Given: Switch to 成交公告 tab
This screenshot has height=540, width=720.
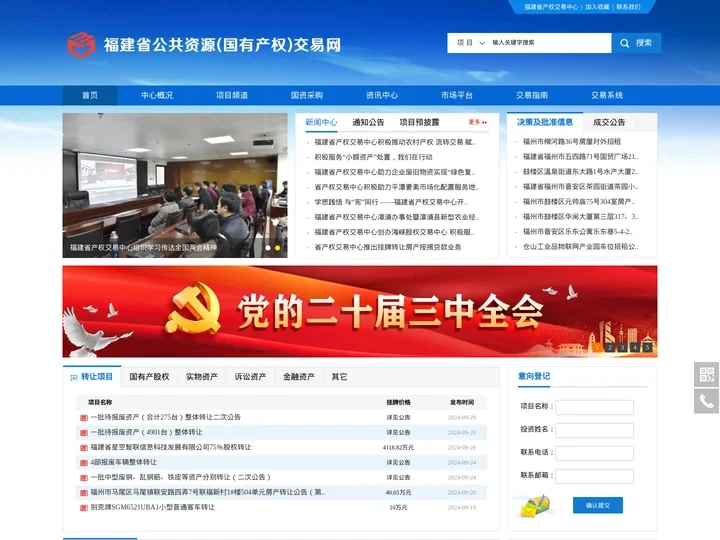Looking at the screenshot, I should tap(609, 122).
